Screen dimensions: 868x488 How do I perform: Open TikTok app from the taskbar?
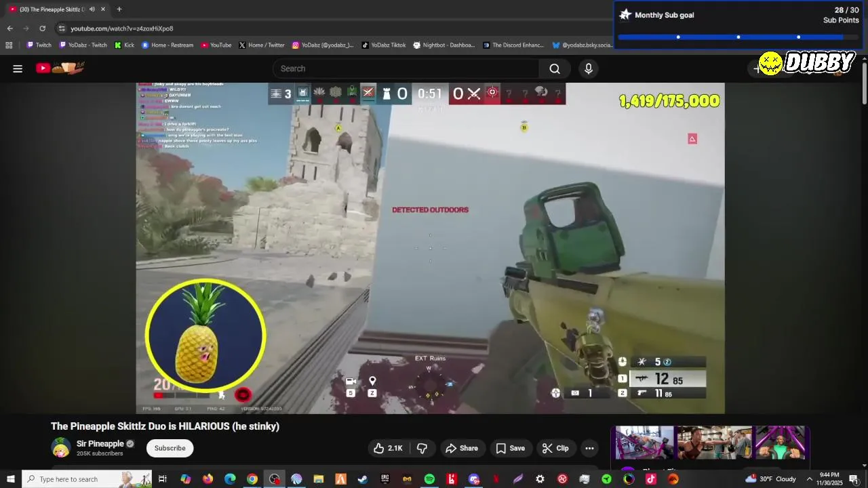(x=651, y=479)
